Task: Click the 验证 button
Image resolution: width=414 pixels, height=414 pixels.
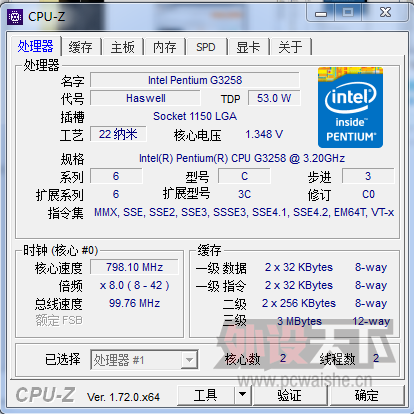Action: (289, 395)
